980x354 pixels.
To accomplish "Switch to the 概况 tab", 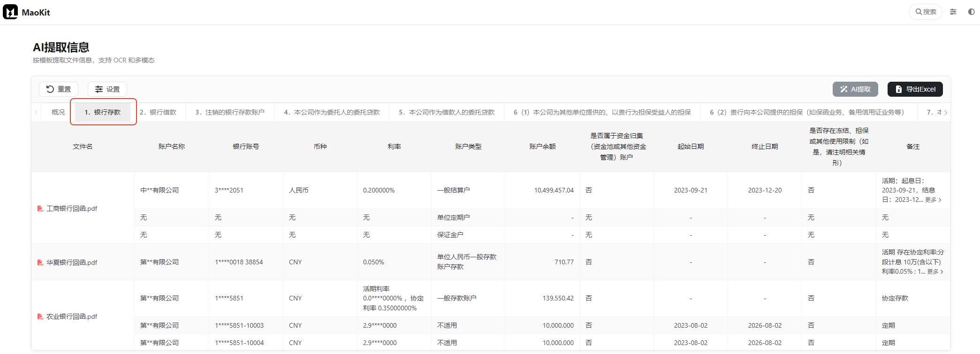I will pyautogui.click(x=58, y=112).
